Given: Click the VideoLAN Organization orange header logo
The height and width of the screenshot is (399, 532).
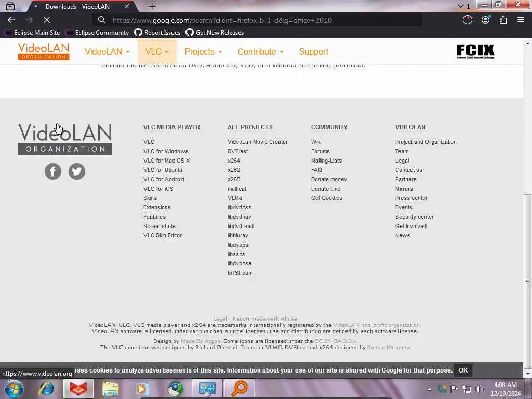Looking at the screenshot, I should pos(44,51).
